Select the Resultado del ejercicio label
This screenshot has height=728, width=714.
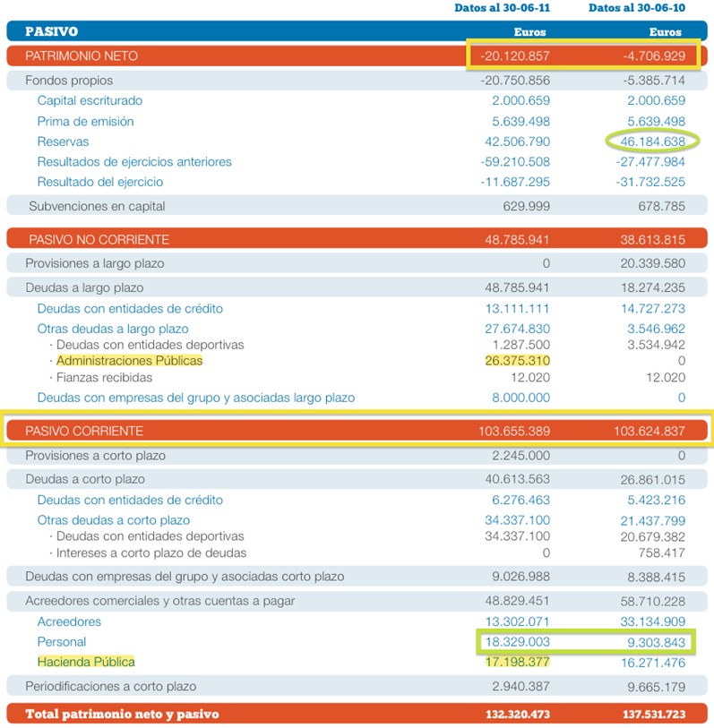[x=100, y=182]
